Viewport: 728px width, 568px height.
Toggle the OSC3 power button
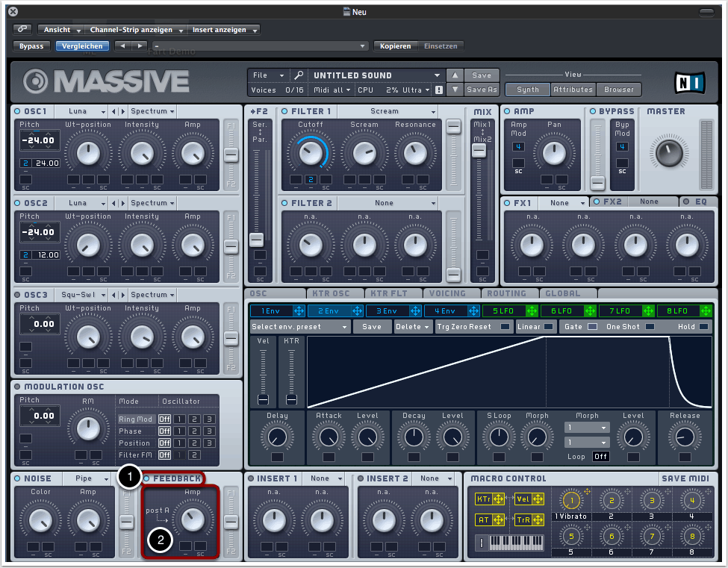(x=18, y=295)
